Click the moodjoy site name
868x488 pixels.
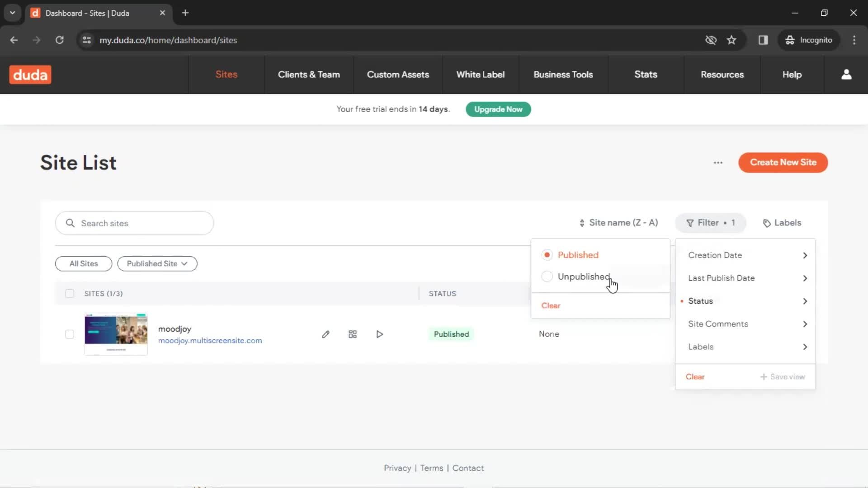pyautogui.click(x=175, y=329)
